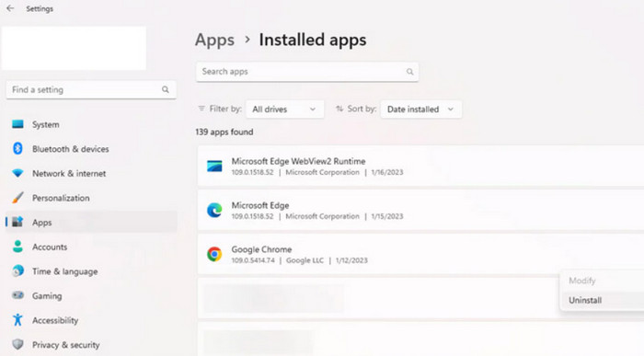Go to System in sidebar
This screenshot has width=644, height=356.
91,124
